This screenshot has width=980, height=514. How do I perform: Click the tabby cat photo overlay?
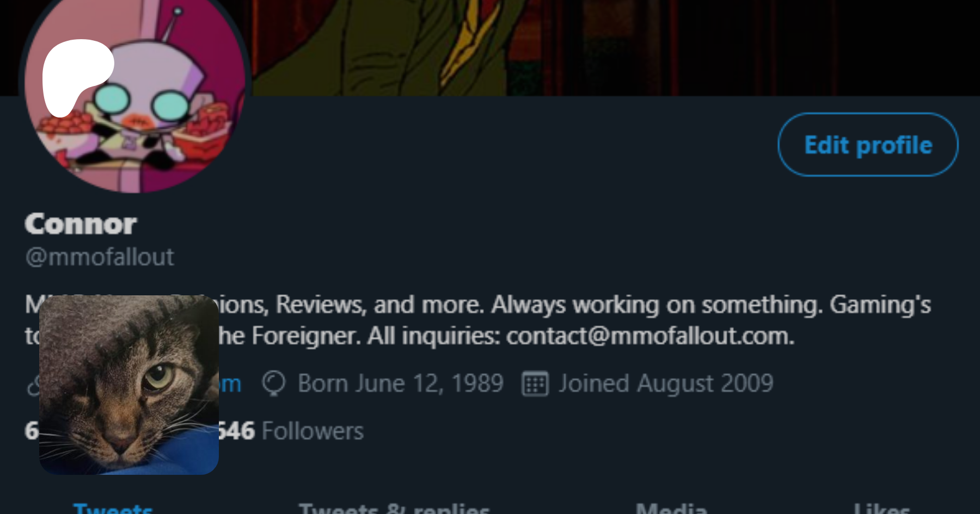pos(129,385)
